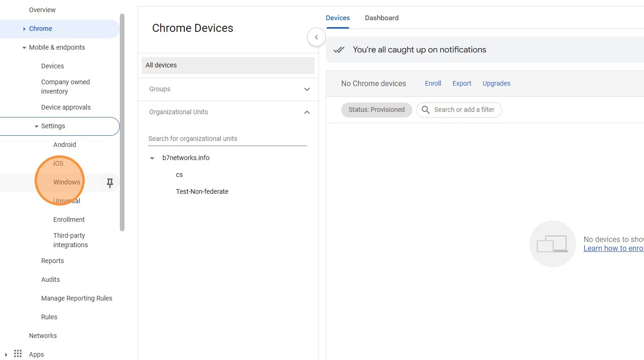Click the Export link

click(x=462, y=83)
